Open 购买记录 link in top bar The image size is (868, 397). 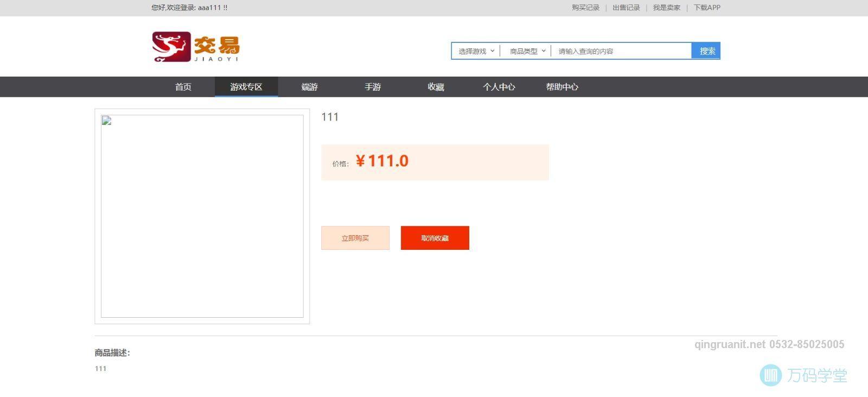[x=585, y=8]
